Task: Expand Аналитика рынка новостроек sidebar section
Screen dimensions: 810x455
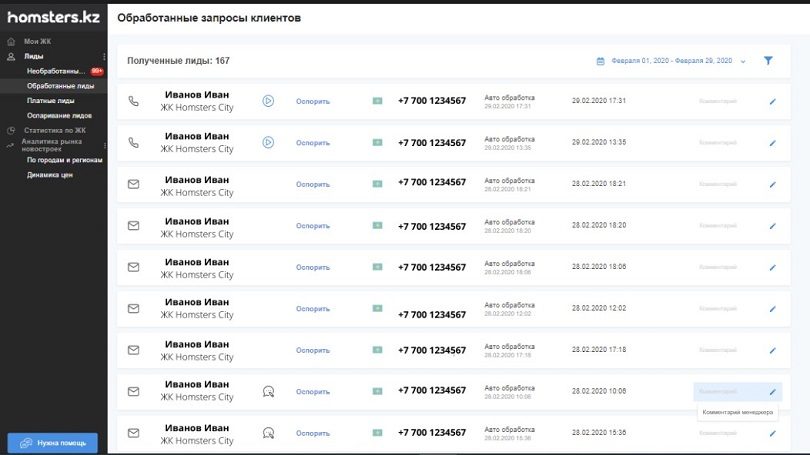Action: point(104,146)
